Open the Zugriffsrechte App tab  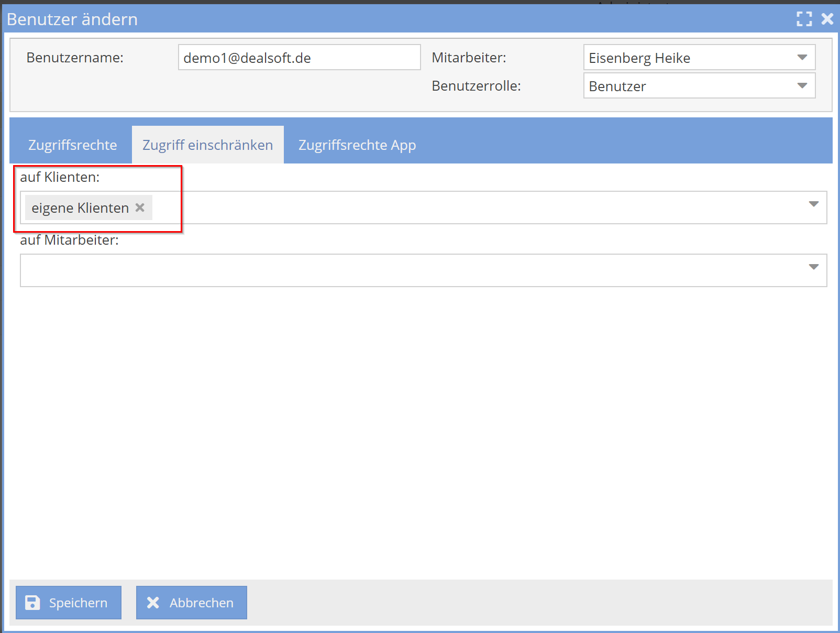tap(357, 145)
